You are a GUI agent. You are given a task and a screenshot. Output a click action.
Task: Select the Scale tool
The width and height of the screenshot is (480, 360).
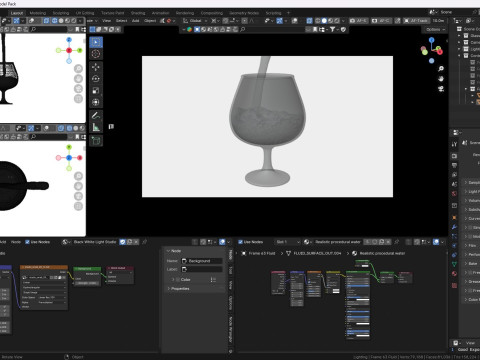pyautogui.click(x=96, y=90)
